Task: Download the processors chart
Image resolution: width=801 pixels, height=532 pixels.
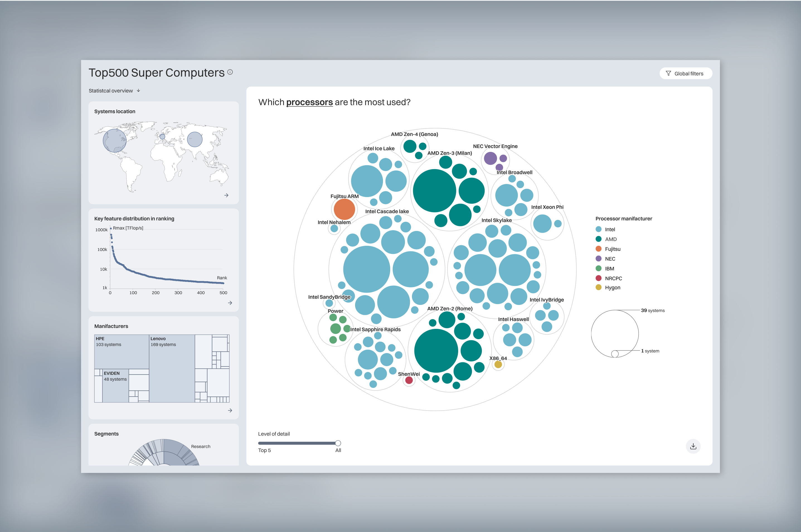Action: click(693, 446)
